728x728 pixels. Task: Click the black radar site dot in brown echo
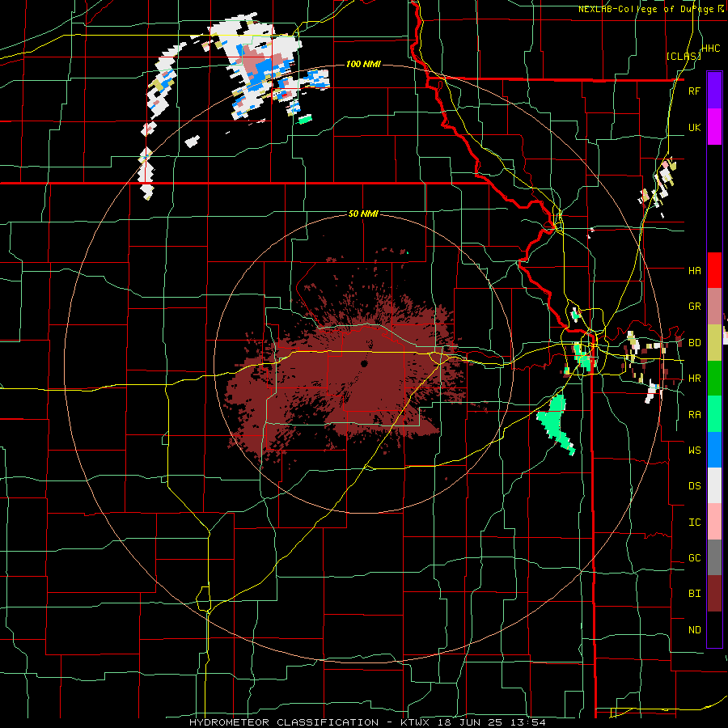point(365,363)
